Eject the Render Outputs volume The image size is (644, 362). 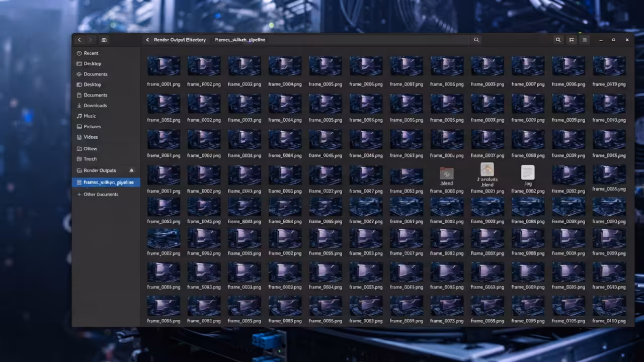click(132, 170)
